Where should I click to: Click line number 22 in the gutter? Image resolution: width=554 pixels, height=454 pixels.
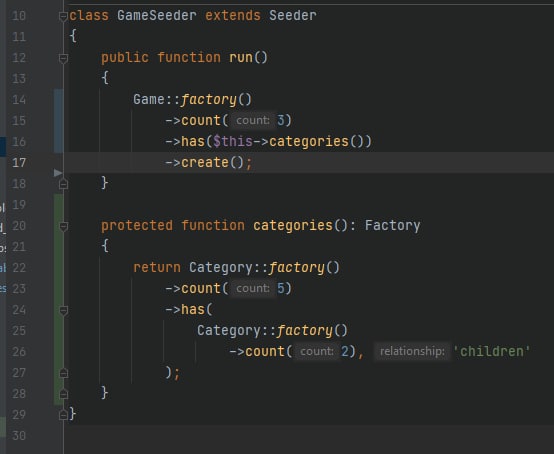pos(19,267)
